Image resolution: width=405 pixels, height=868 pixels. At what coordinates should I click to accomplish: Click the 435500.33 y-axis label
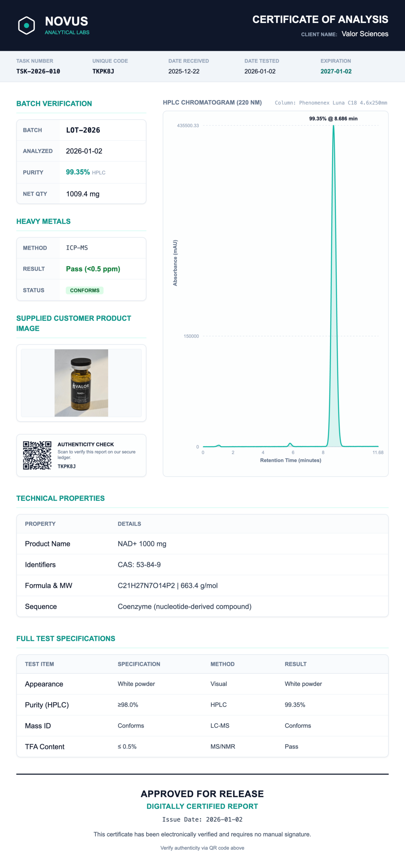point(188,125)
